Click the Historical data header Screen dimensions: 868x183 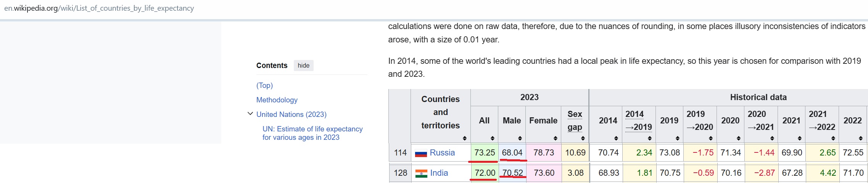[758, 97]
